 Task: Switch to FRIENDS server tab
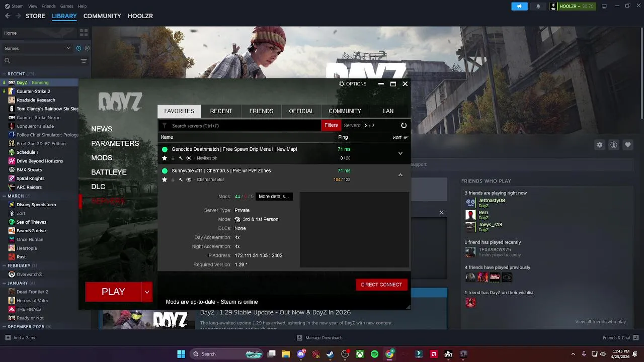click(x=261, y=111)
